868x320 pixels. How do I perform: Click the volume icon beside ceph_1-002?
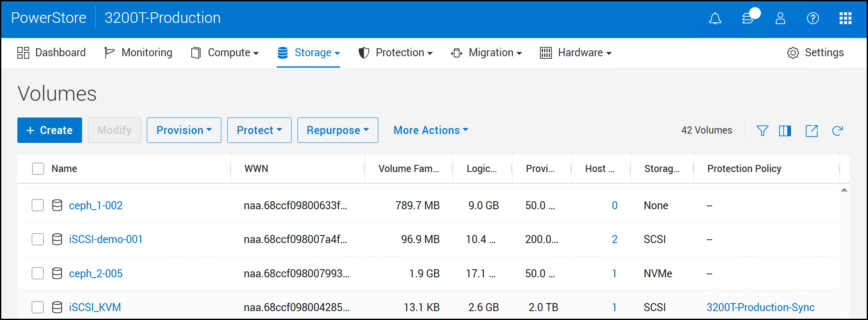coord(57,205)
